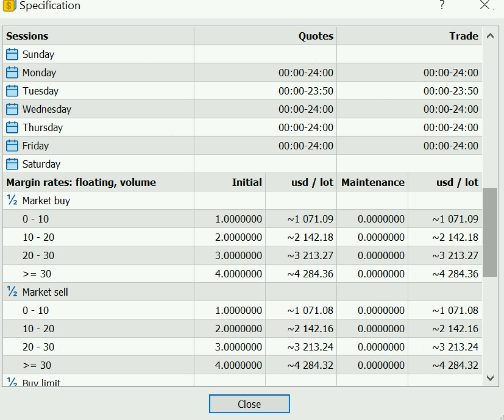504x420 pixels.
Task: Open the help question mark button
Action: tap(442, 5)
